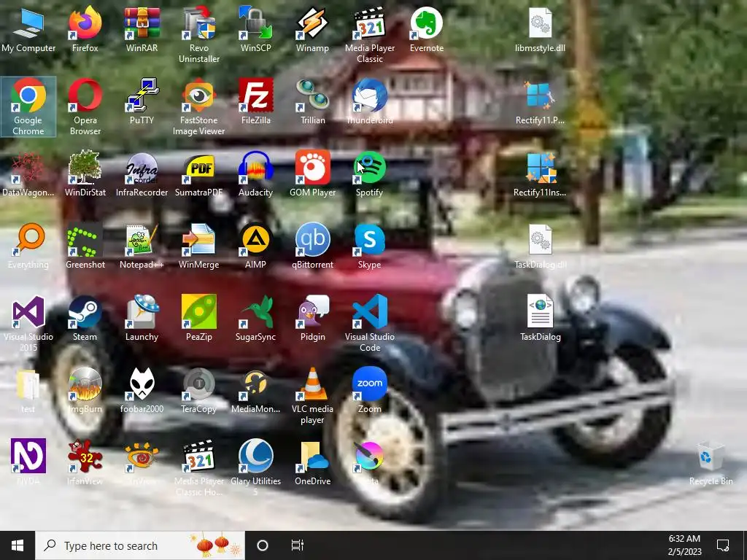The image size is (747, 560).
Task: Click the Visual Studio 2015 icon
Action: click(x=28, y=313)
